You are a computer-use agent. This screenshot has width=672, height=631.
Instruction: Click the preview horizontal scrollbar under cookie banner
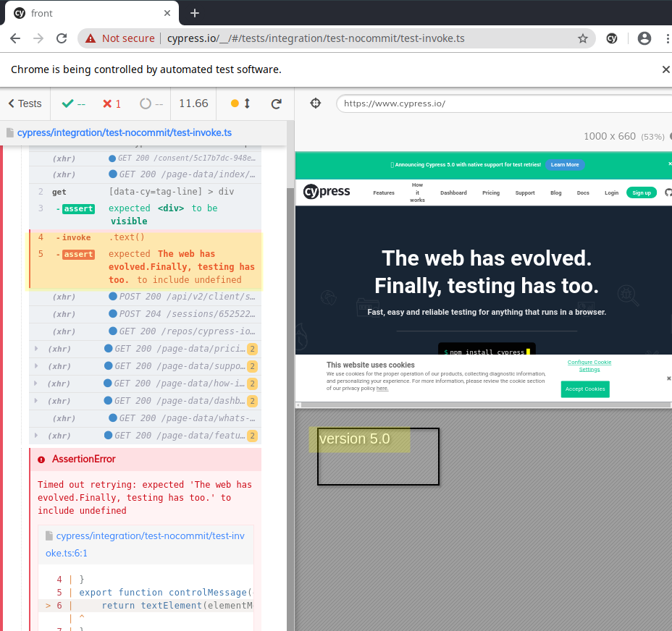(x=484, y=405)
